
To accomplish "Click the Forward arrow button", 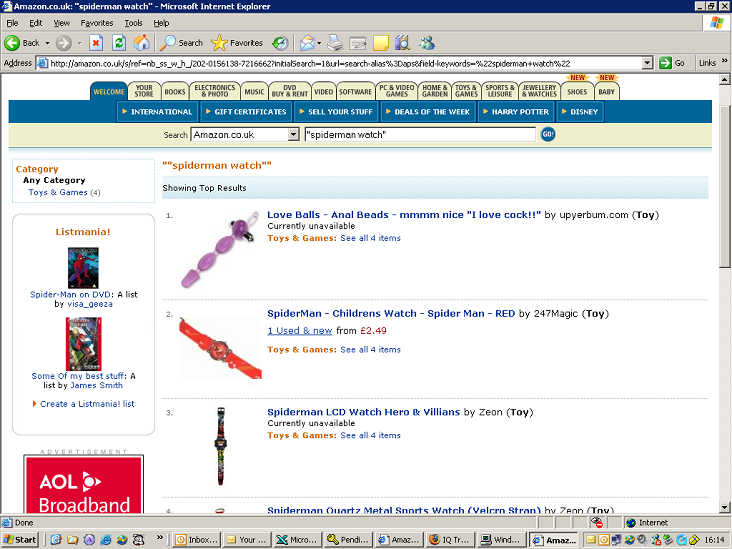I will coord(64,43).
